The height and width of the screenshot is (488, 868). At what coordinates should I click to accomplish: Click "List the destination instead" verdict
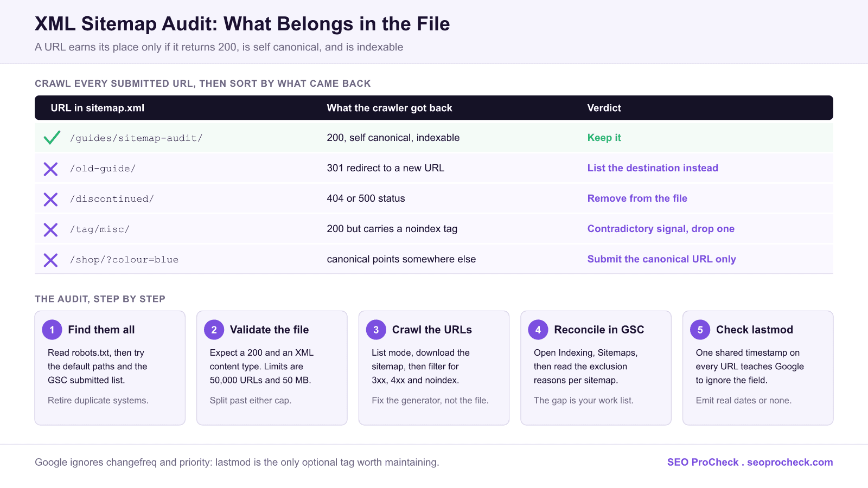653,168
